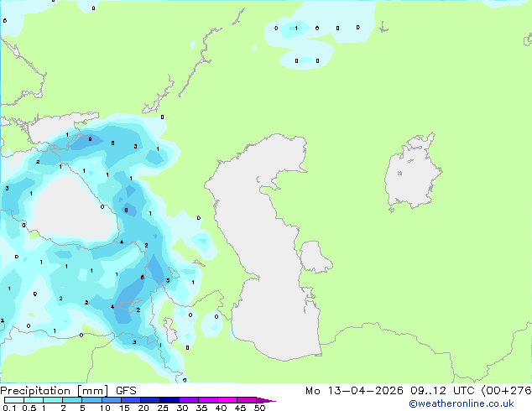This screenshot has height=411, width=532.
Task: Click the legend label "0.5"
Action: 29,408
